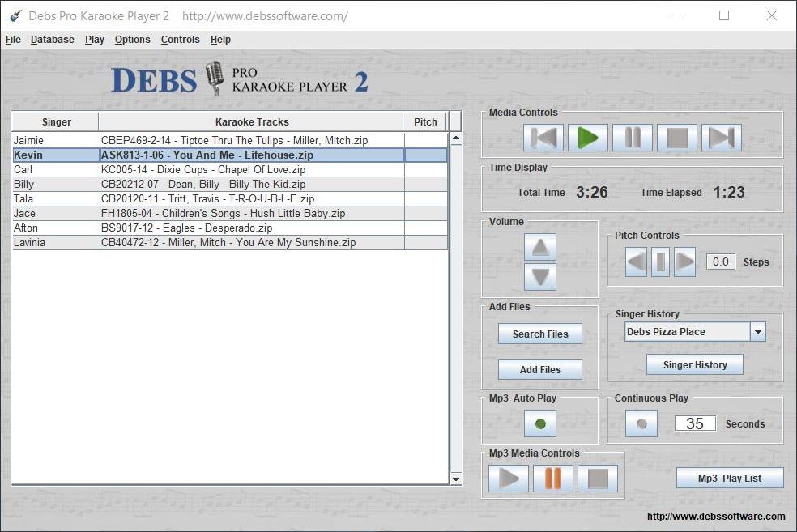
Task: Open Singer History with the button
Action: coord(695,365)
